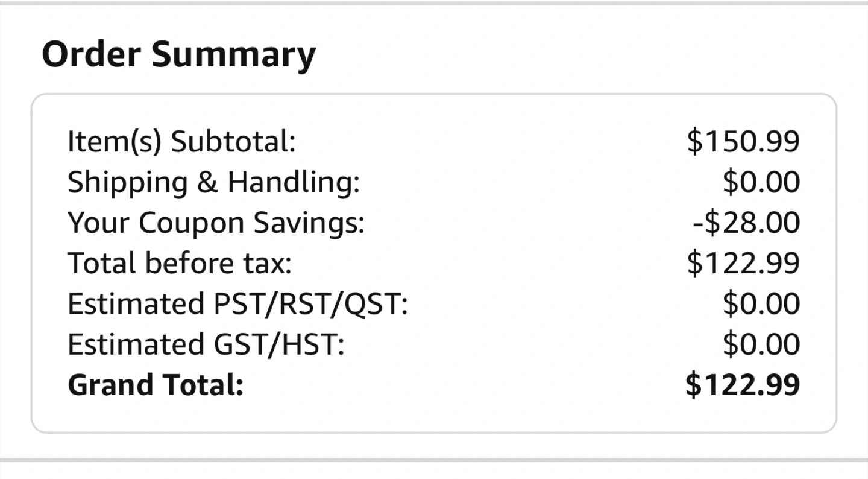Select the Estimated GST/HST label
The width and height of the screenshot is (868, 479).
tap(206, 344)
